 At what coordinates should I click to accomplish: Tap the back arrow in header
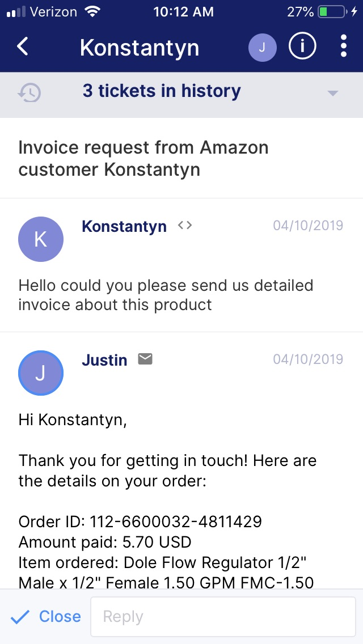pos(23,46)
